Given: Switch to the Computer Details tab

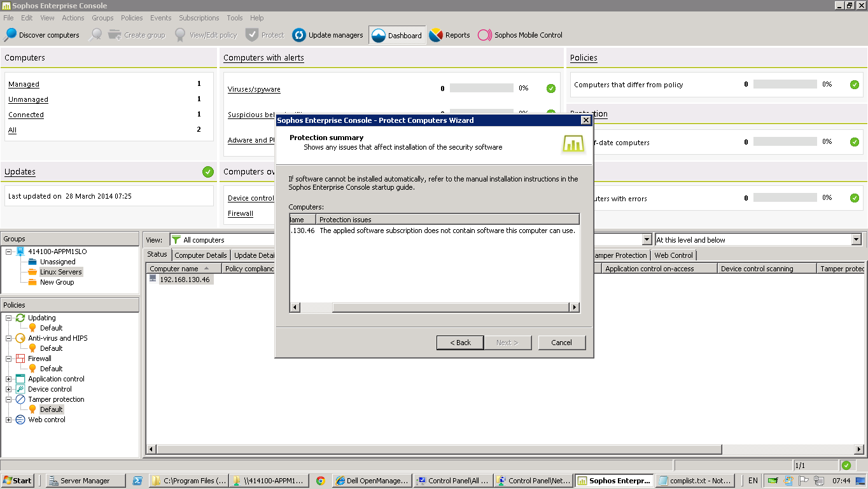Looking at the screenshot, I should [200, 255].
